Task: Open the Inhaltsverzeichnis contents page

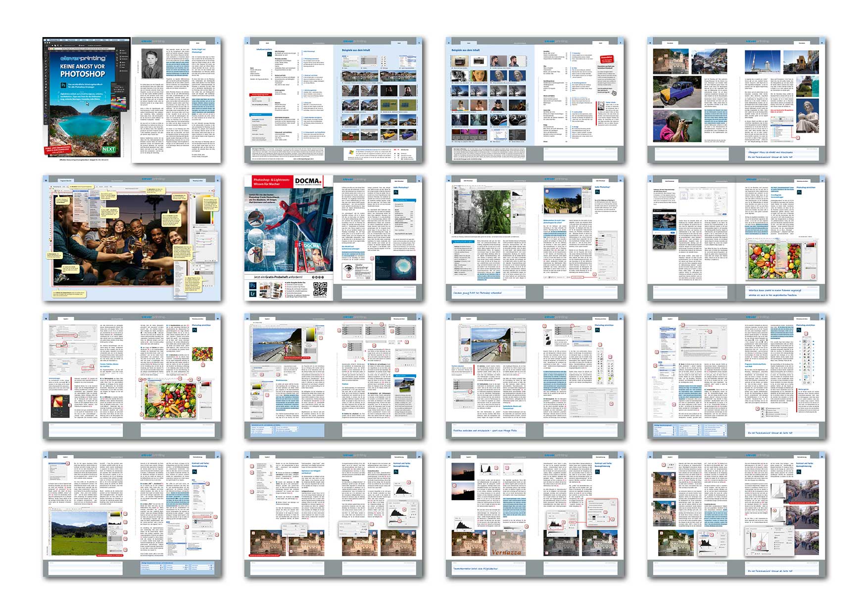Action: 289,100
